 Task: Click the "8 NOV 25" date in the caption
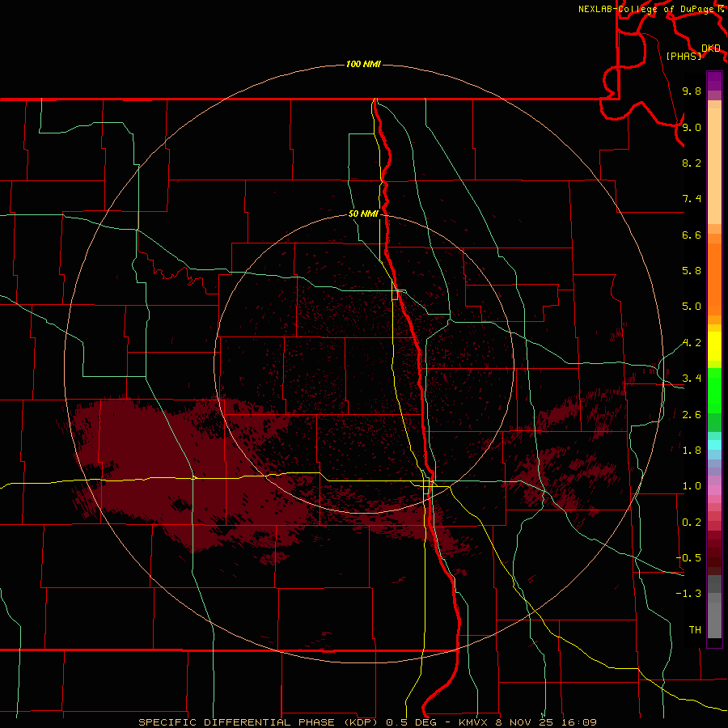[x=523, y=722]
